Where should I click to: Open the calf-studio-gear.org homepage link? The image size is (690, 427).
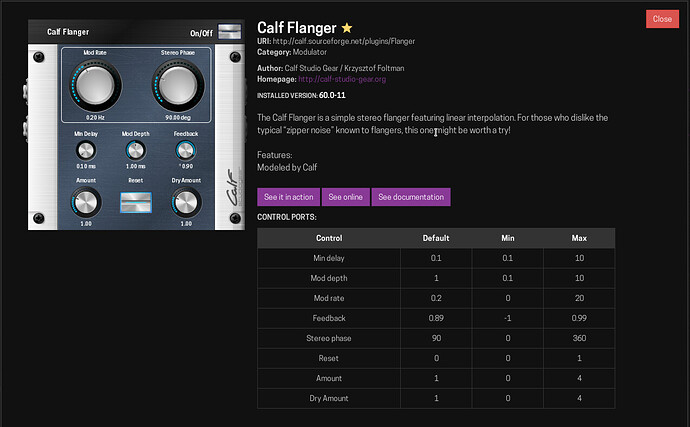pyautogui.click(x=342, y=79)
